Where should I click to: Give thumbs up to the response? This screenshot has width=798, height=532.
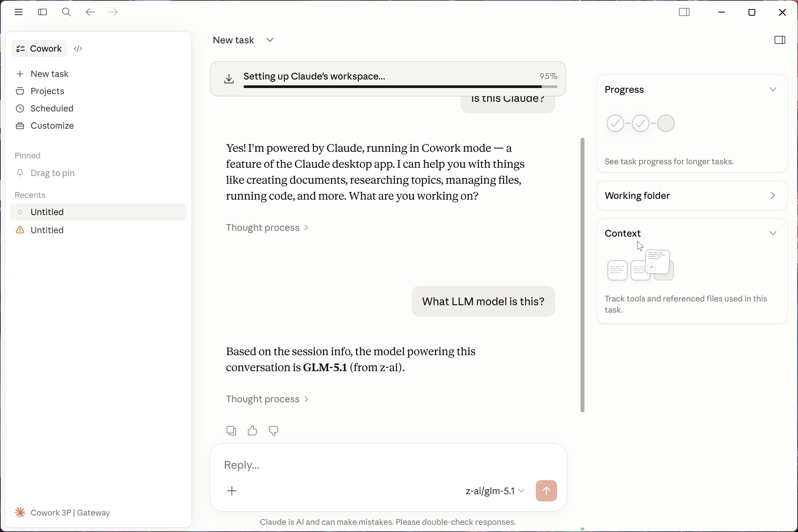pyautogui.click(x=252, y=430)
